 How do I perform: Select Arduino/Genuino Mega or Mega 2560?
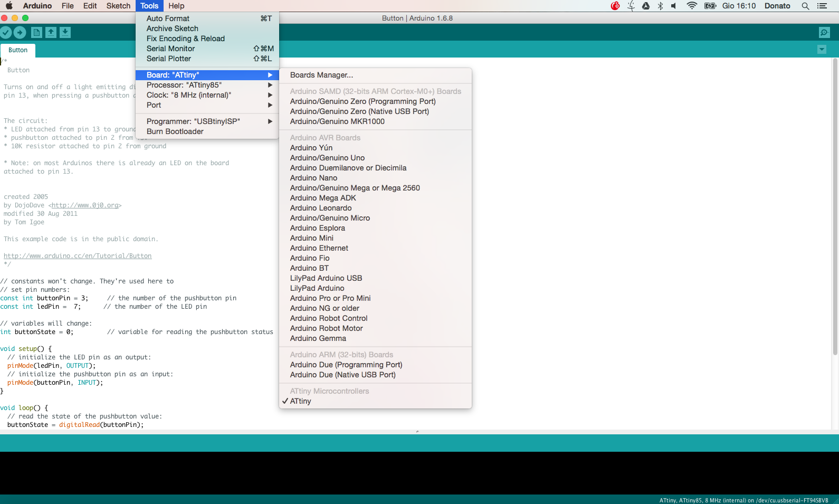[375, 188]
